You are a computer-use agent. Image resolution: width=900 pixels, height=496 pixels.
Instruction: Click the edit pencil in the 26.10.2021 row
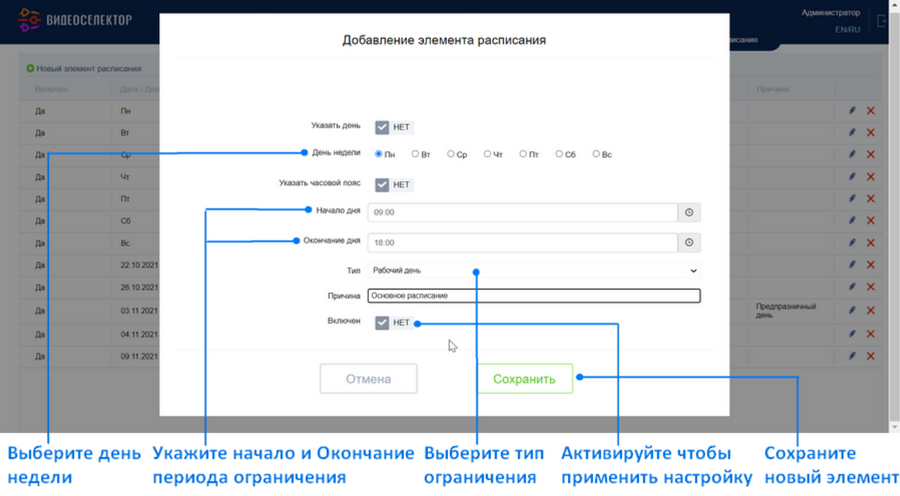point(852,286)
